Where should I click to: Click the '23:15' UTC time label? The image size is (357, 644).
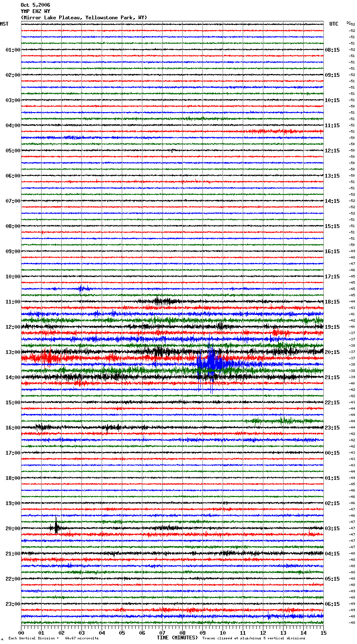coord(332,428)
